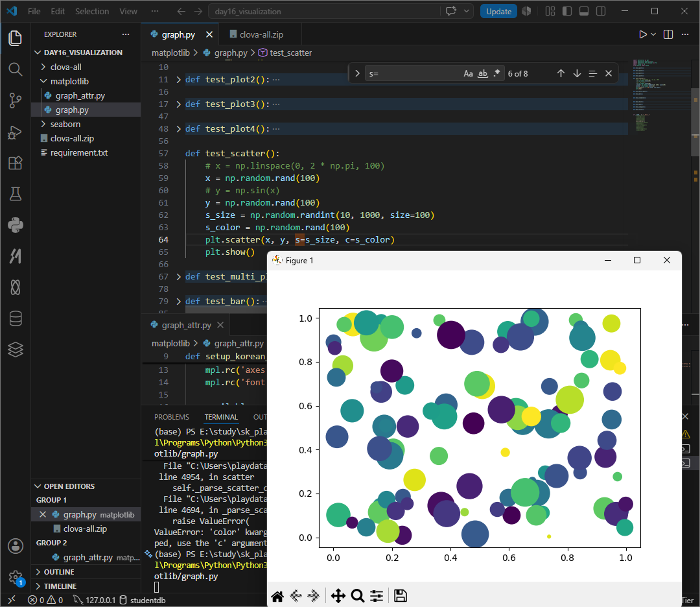Open the database icon in activity bar
Image resolution: width=700 pixels, height=607 pixels.
(15, 318)
